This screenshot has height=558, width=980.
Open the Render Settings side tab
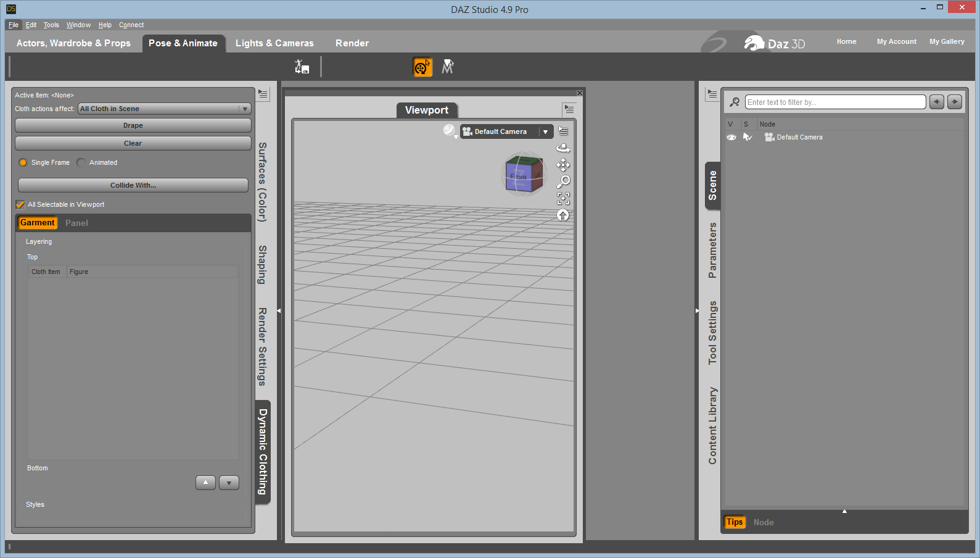point(263,347)
